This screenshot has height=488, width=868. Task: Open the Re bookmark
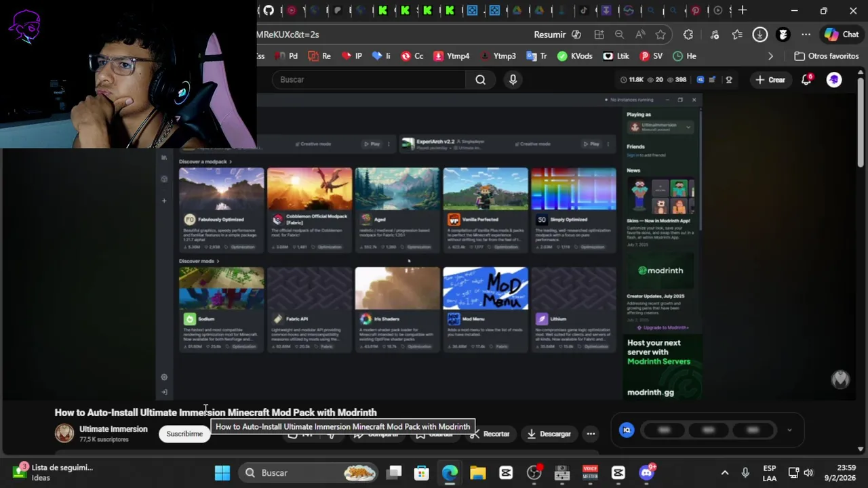pyautogui.click(x=320, y=56)
